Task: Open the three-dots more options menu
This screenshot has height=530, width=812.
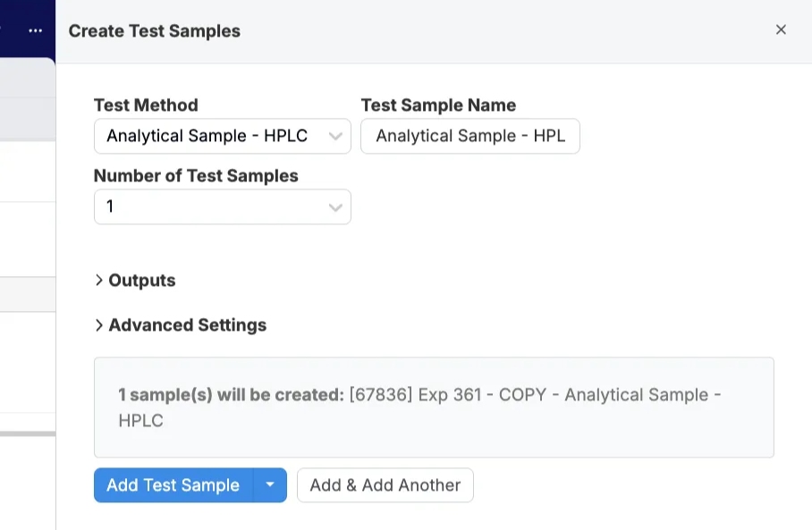Action: click(35, 30)
